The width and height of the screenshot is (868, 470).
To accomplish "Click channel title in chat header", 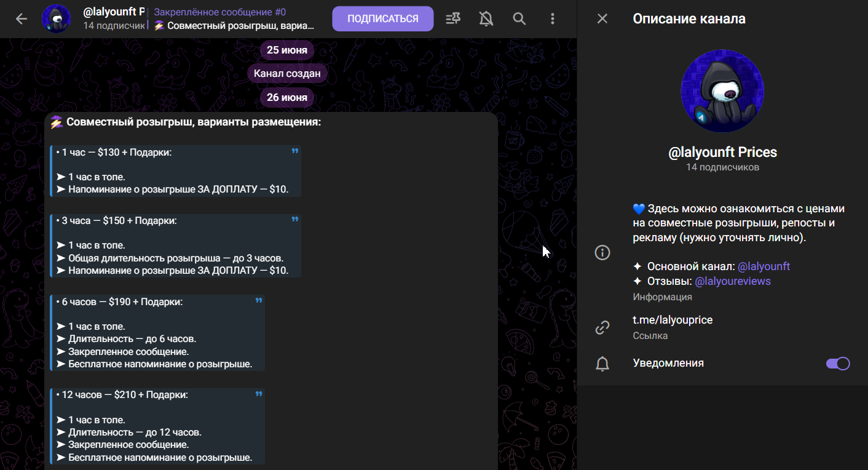I will [114, 12].
